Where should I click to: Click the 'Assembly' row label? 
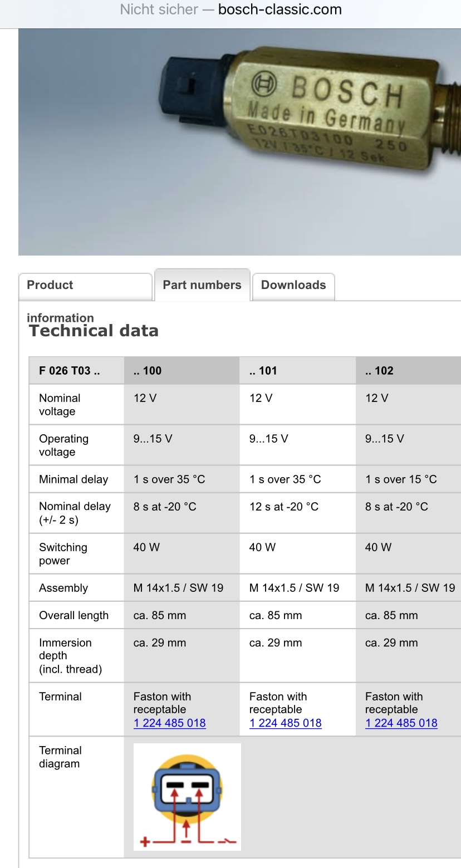coord(63,588)
